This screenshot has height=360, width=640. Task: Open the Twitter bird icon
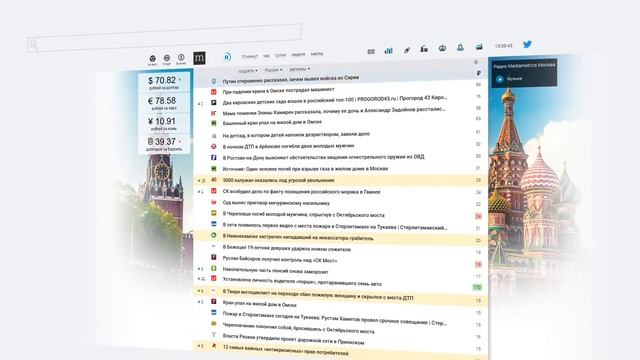[x=527, y=44]
